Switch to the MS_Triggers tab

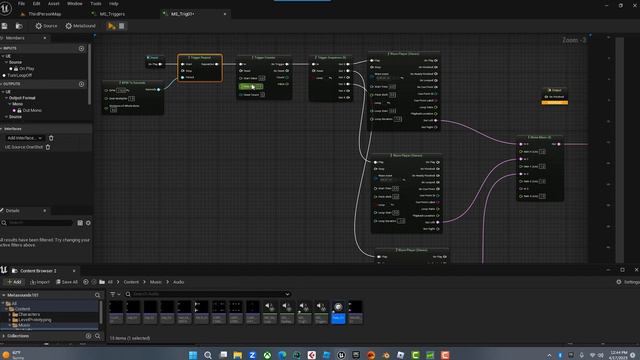(x=112, y=14)
